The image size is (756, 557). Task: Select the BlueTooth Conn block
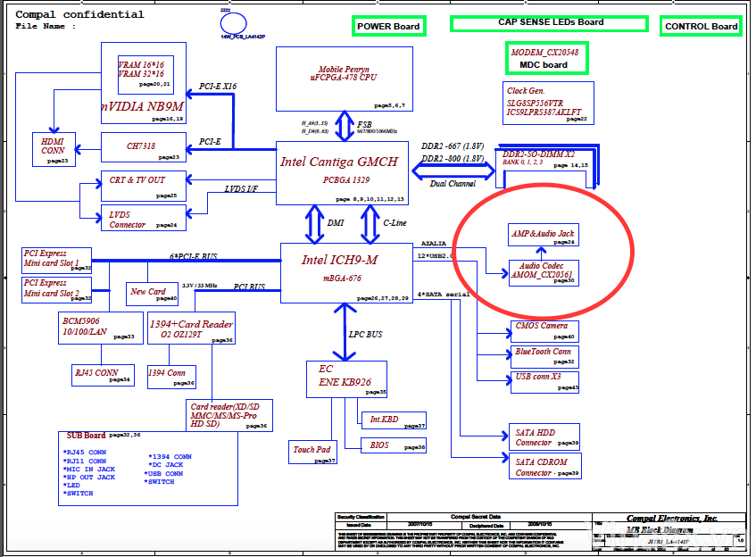(x=544, y=355)
